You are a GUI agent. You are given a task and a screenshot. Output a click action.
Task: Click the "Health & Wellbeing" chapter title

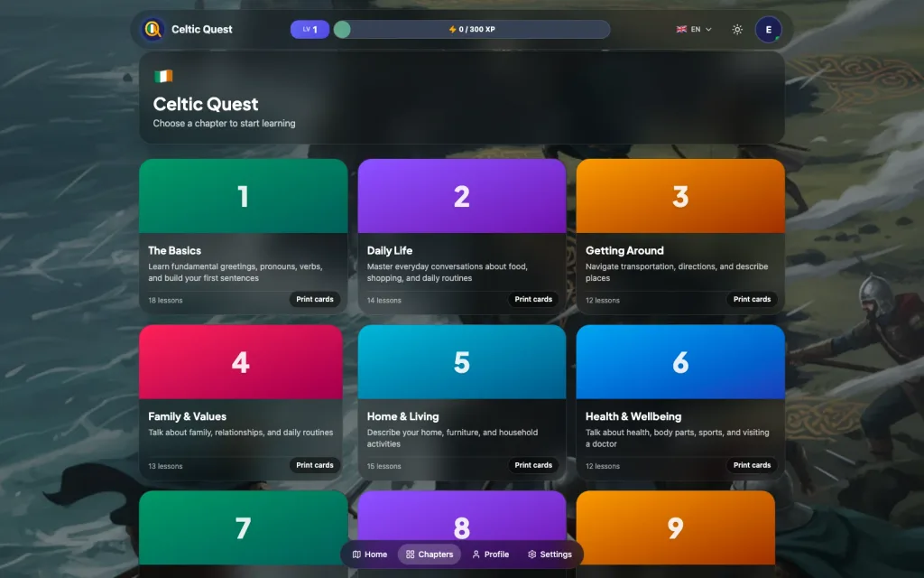633,416
